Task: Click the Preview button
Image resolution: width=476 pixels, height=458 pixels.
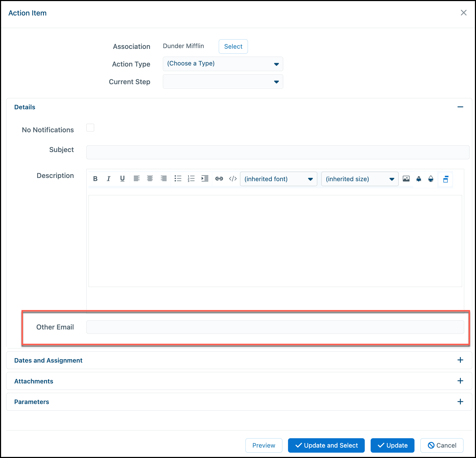Action: 264,445
